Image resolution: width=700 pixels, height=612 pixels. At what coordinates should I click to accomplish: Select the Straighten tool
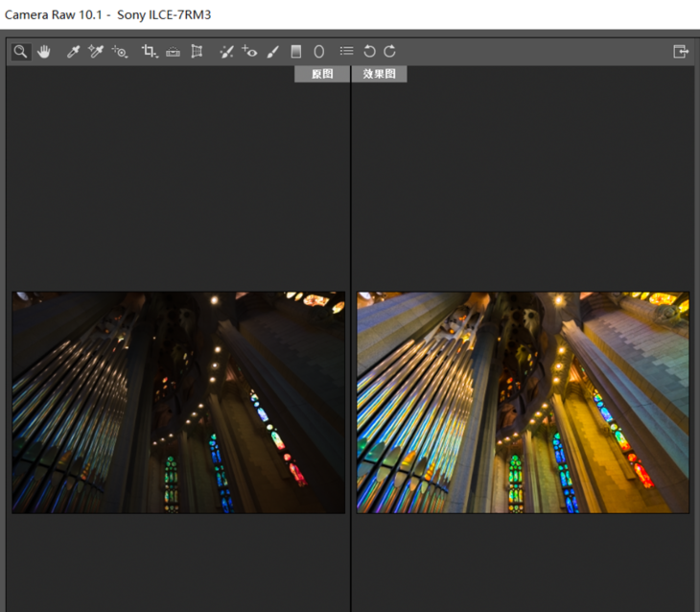click(173, 52)
